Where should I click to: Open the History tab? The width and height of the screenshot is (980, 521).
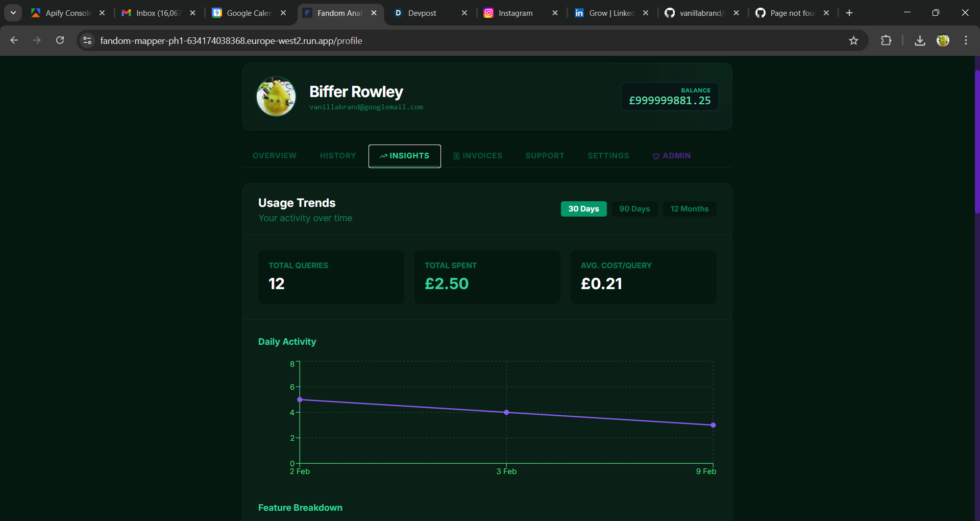coord(338,156)
